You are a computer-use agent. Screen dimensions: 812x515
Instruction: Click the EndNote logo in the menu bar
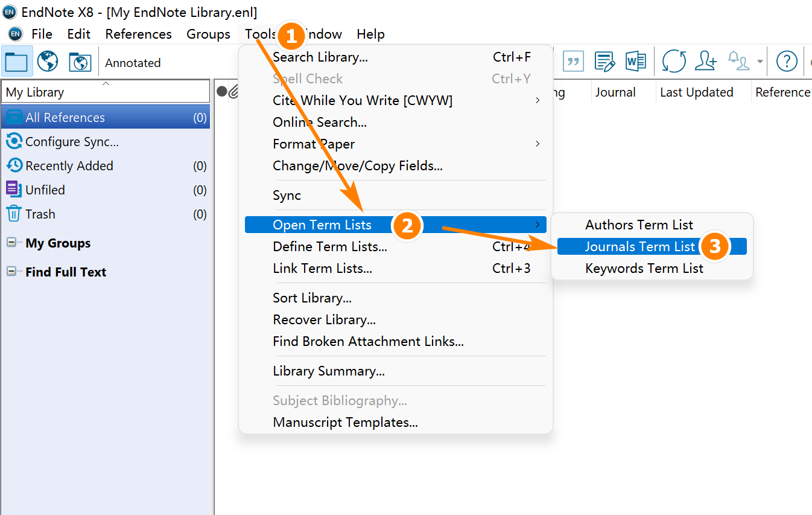coord(15,34)
